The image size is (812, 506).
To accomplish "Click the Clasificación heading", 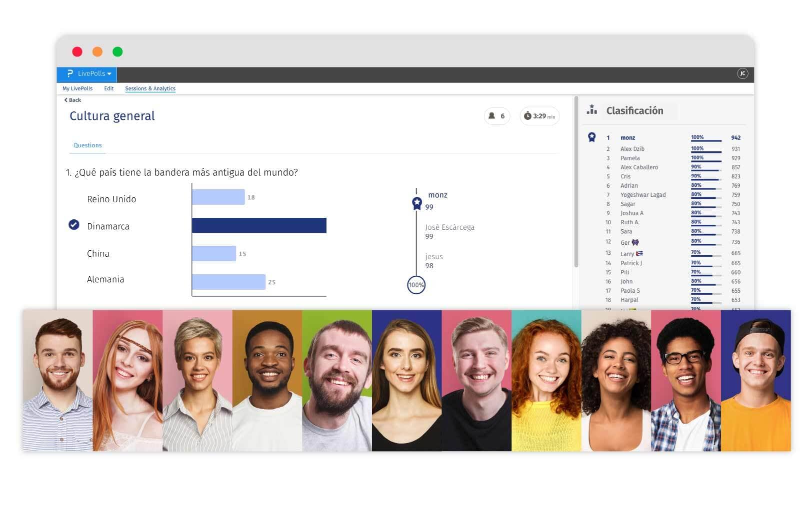I will (634, 110).
